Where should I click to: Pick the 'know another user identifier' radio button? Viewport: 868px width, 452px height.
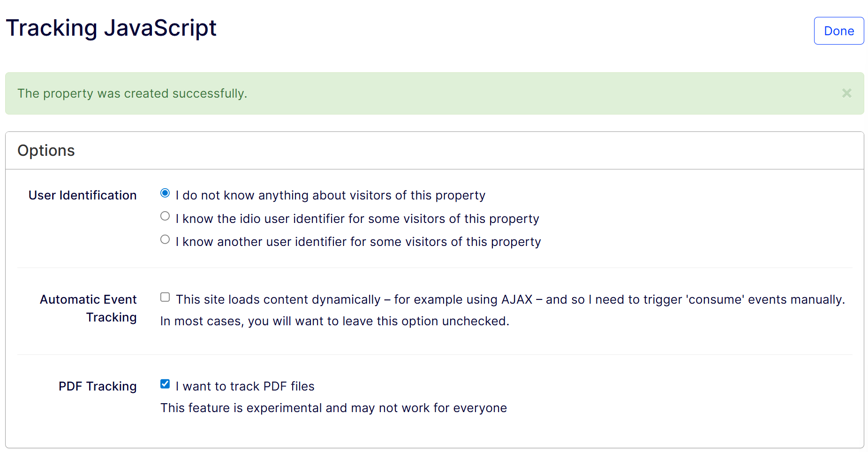coord(165,239)
